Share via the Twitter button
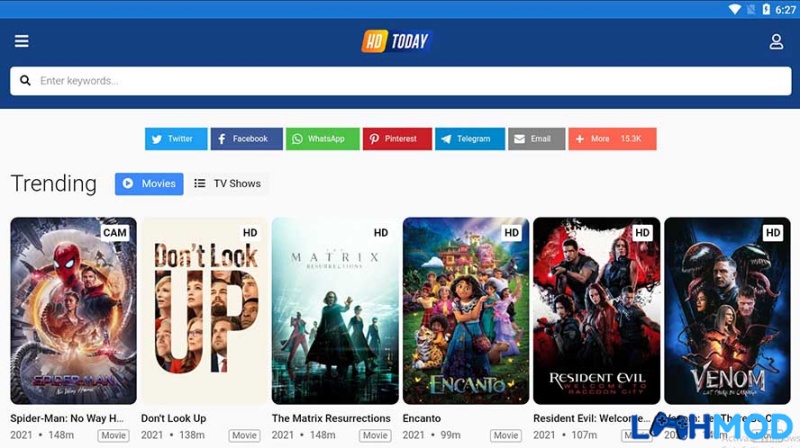800x448 pixels. tap(176, 139)
